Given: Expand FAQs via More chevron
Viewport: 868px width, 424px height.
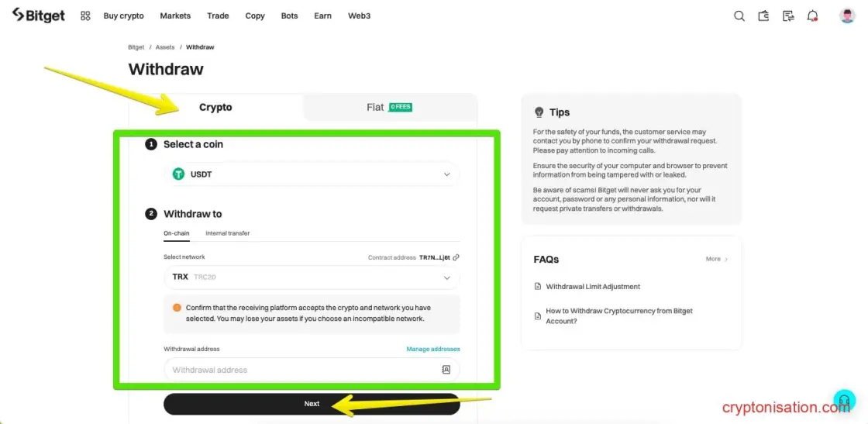Looking at the screenshot, I should coord(717,259).
